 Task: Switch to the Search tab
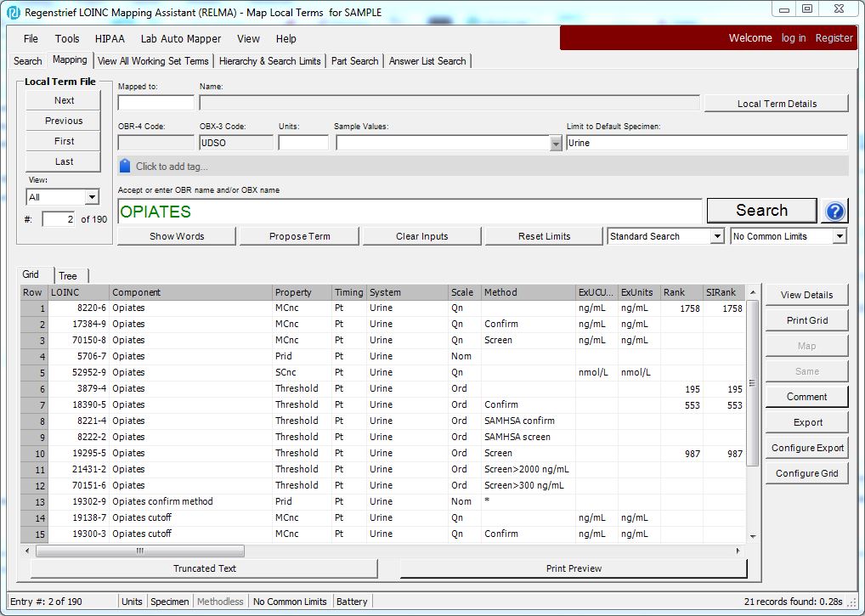pos(27,61)
